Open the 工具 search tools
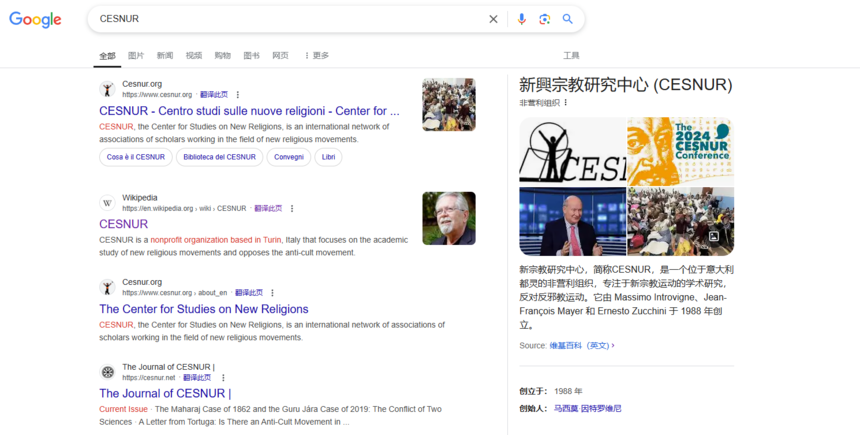860x435 pixels. [571, 56]
